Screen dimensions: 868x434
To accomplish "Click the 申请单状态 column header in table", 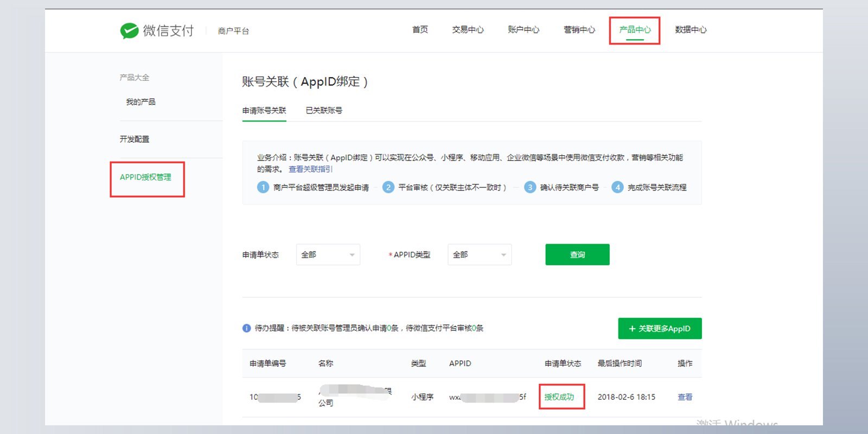I will point(563,363).
